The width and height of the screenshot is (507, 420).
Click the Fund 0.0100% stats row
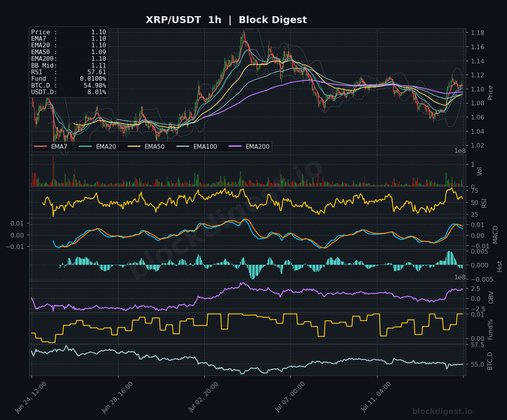[68, 79]
